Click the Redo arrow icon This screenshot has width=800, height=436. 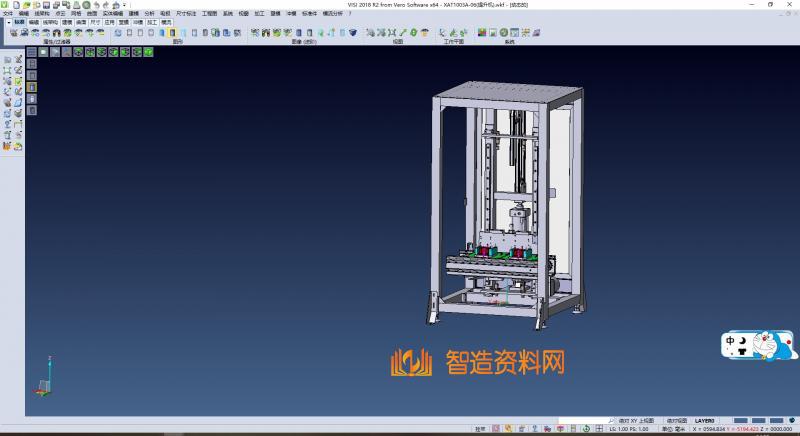tap(106, 5)
